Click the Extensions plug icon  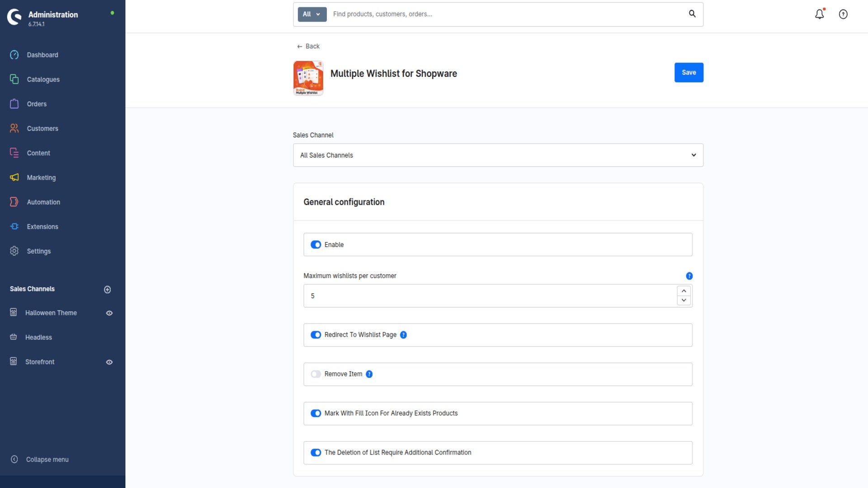point(14,226)
